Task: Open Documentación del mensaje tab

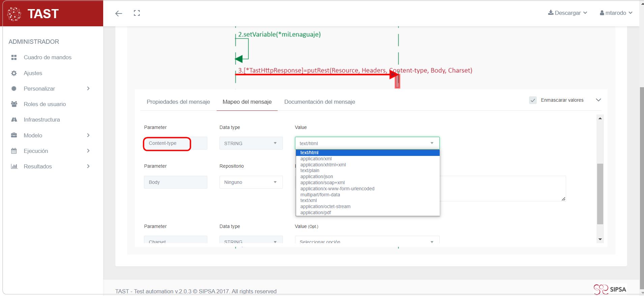Action: tap(319, 102)
